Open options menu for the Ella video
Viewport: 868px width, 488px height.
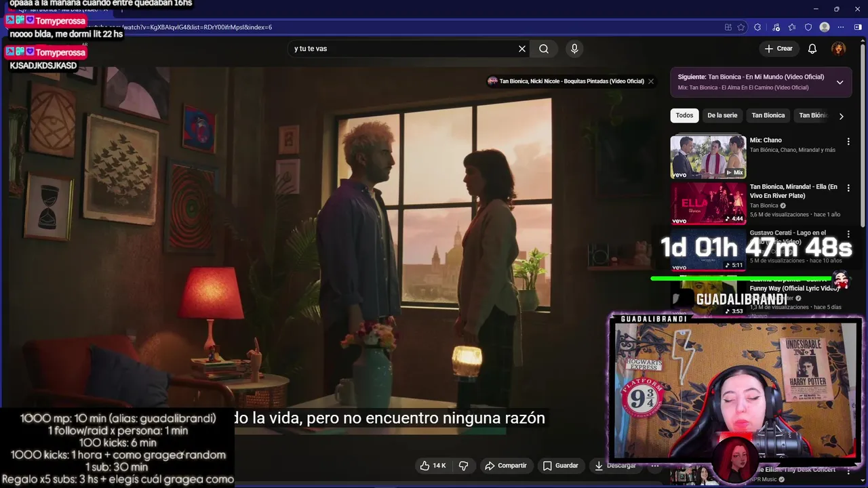[848, 188]
